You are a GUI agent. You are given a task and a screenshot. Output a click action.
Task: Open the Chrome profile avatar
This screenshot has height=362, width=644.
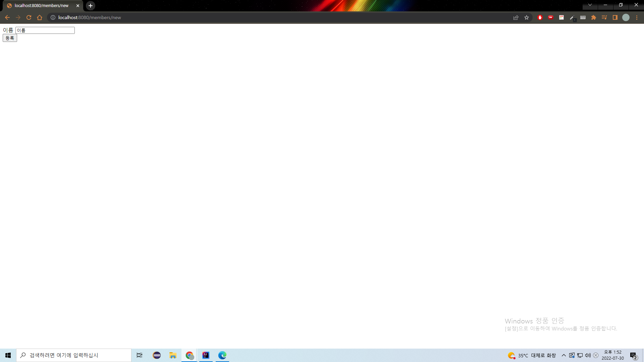(x=626, y=17)
